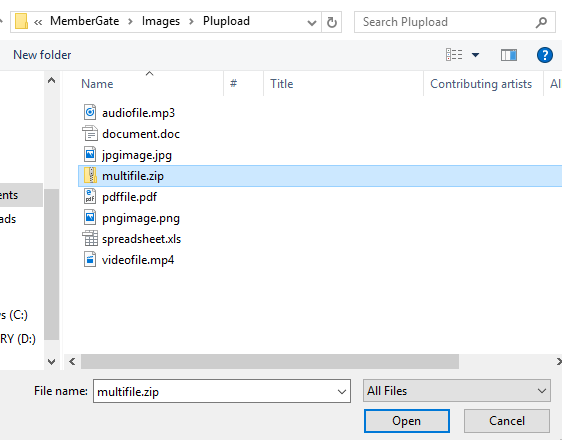Toggle the preview pane icon
Image resolution: width=562 pixels, height=440 pixels.
[509, 55]
